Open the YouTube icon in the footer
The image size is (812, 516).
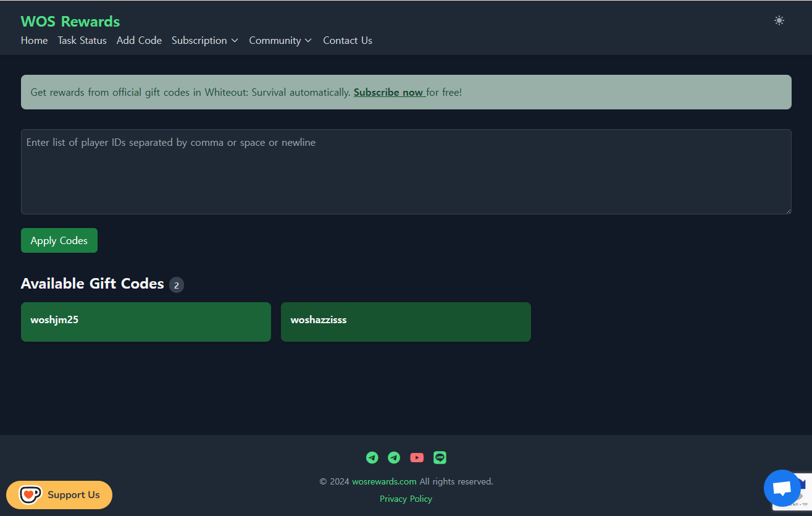click(x=417, y=457)
